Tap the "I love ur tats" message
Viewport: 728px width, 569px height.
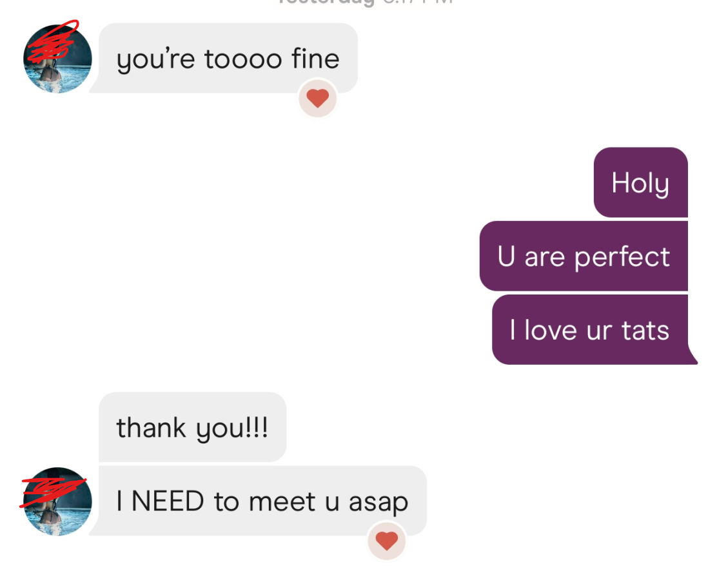pyautogui.click(x=589, y=330)
